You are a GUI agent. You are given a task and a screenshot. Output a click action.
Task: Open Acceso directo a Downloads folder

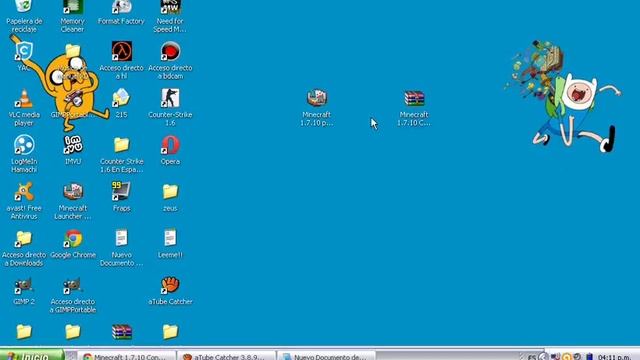pyautogui.click(x=24, y=248)
